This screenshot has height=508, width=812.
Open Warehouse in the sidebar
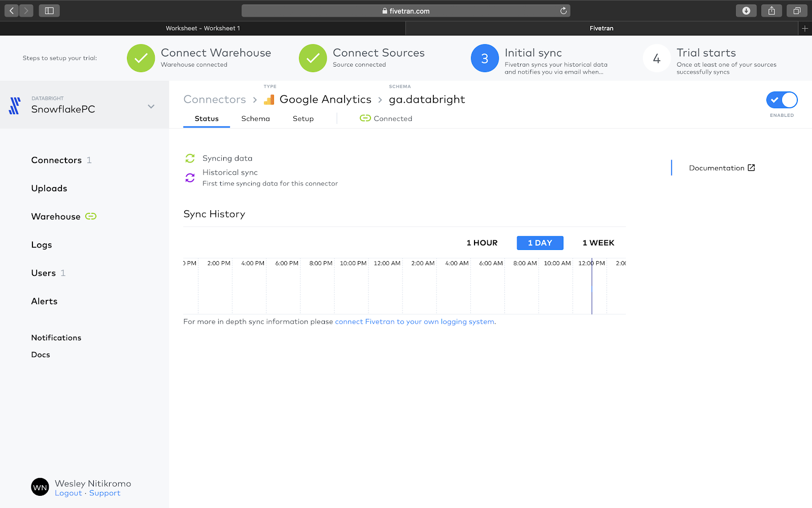coord(56,217)
